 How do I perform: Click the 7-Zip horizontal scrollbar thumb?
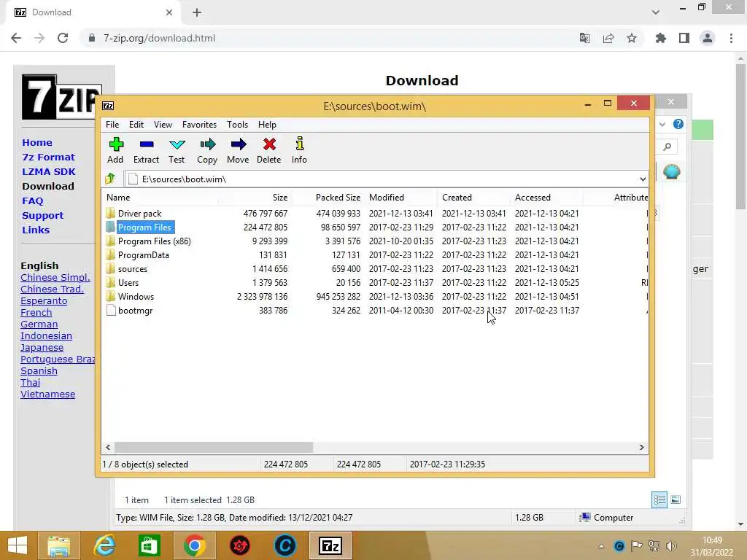tap(214, 447)
